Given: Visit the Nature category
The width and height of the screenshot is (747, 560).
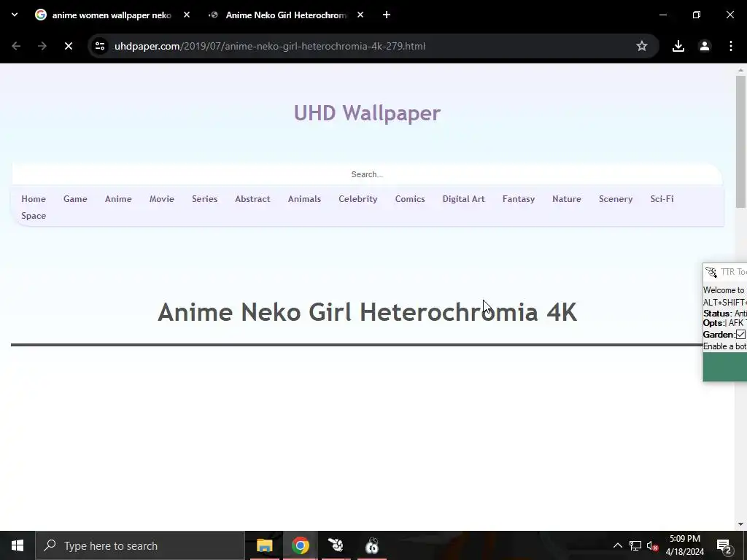Looking at the screenshot, I should tap(566, 199).
